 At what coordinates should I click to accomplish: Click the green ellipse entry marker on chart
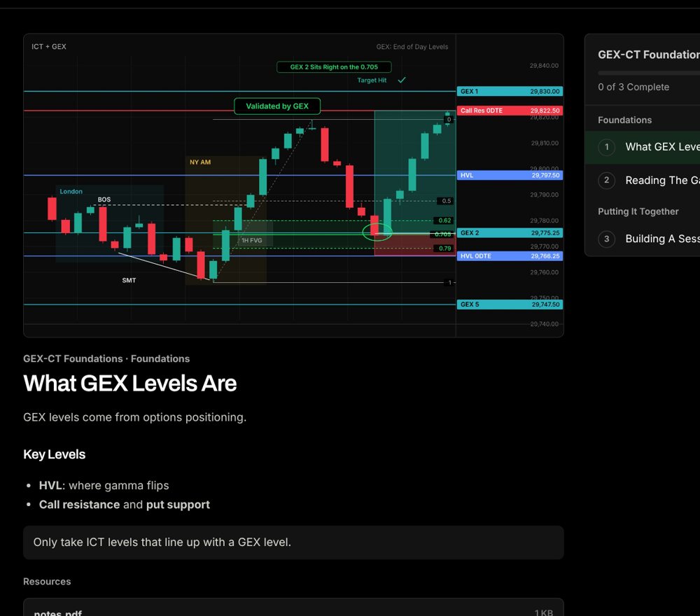[377, 232]
